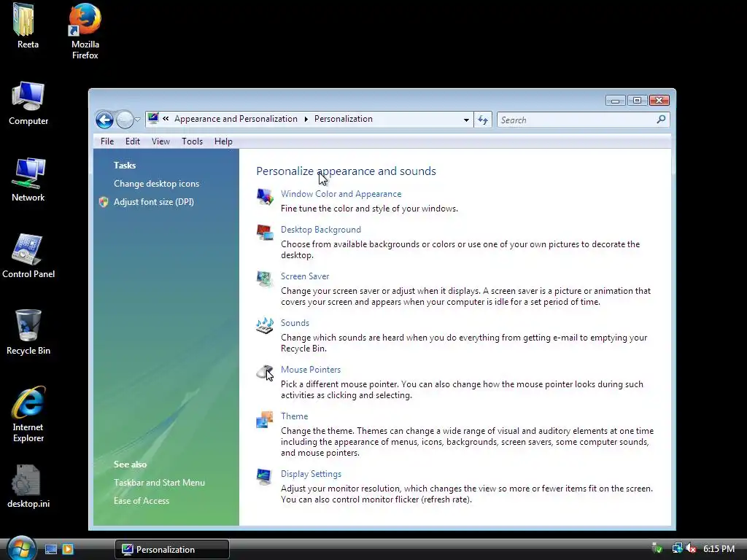The image size is (747, 560).
Task: Open the File menu
Action: coord(107,141)
